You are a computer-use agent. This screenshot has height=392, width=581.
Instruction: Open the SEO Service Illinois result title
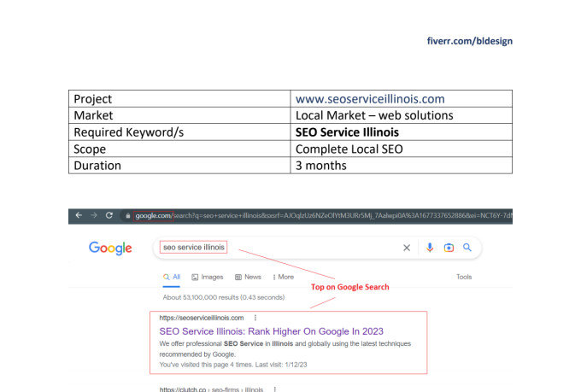[271, 331]
